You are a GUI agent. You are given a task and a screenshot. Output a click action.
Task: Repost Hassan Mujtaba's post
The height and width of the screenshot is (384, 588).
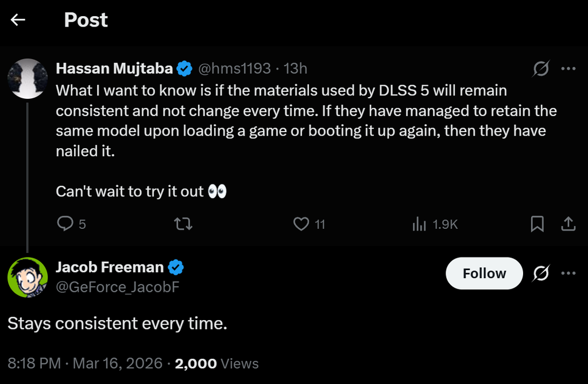183,224
